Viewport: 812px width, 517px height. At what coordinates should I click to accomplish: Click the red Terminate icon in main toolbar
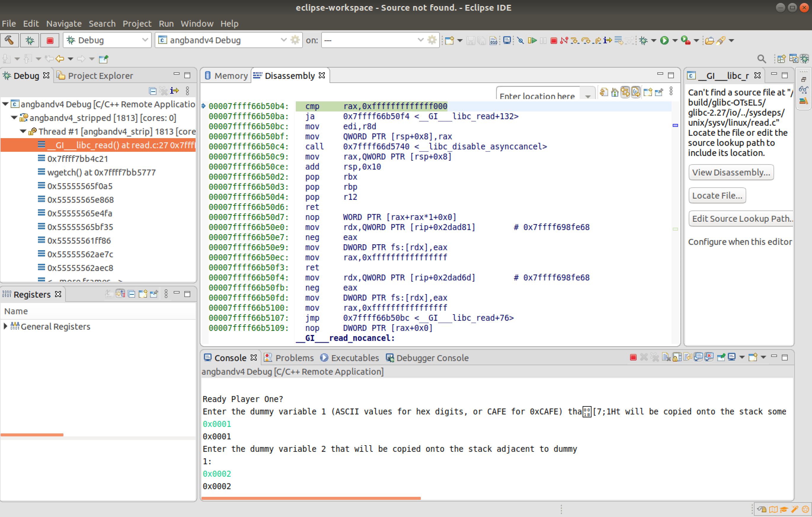click(554, 41)
